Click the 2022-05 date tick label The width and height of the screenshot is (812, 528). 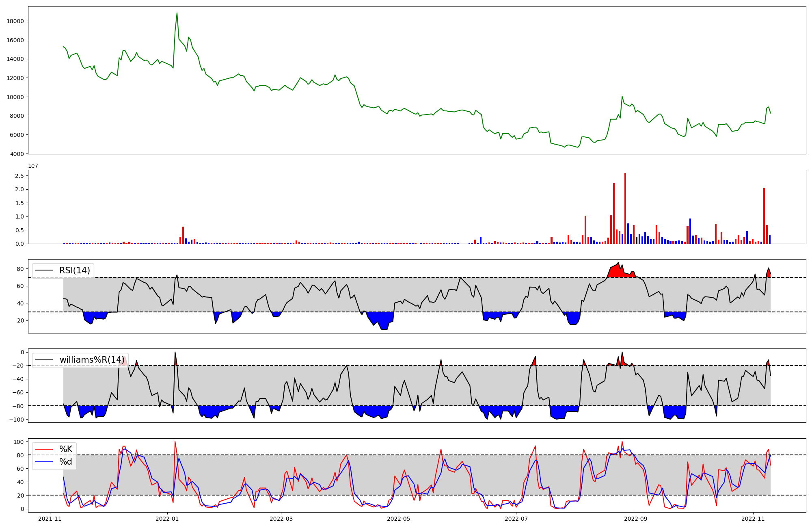point(399,519)
